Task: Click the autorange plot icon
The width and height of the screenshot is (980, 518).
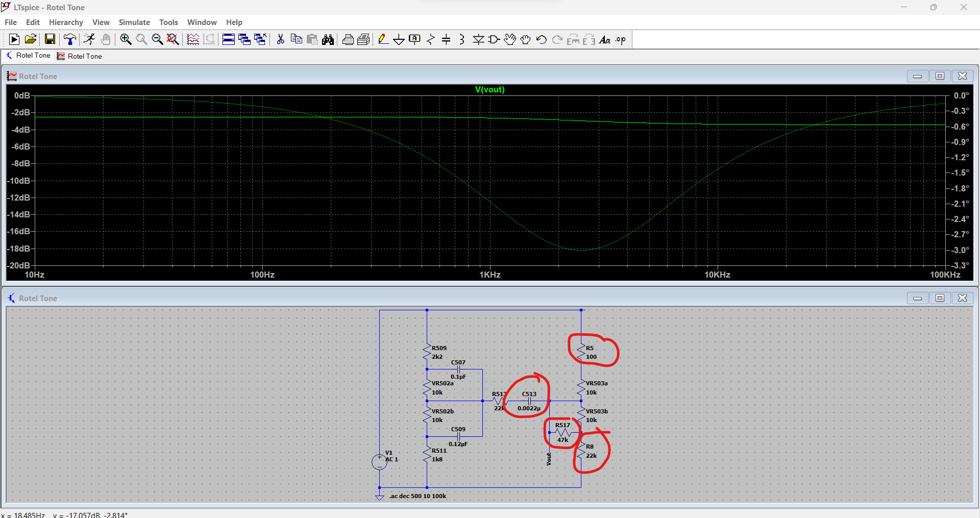Action: 193,39
